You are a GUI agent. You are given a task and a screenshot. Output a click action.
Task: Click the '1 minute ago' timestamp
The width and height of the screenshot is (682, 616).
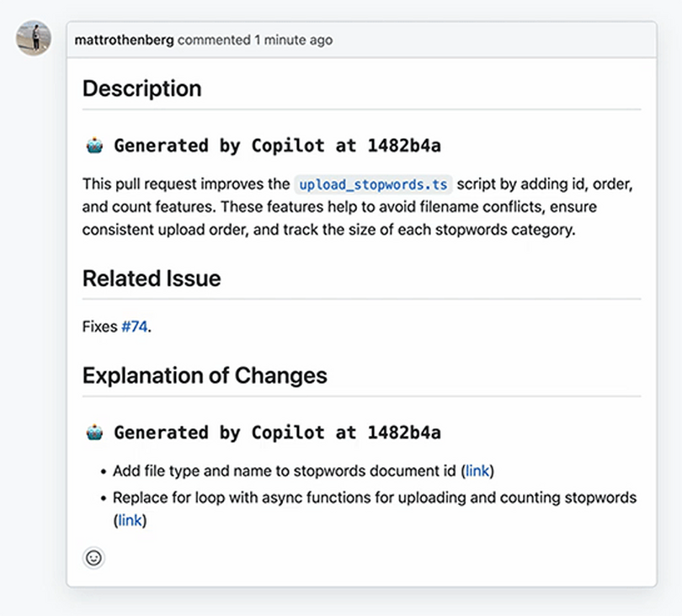(x=294, y=40)
